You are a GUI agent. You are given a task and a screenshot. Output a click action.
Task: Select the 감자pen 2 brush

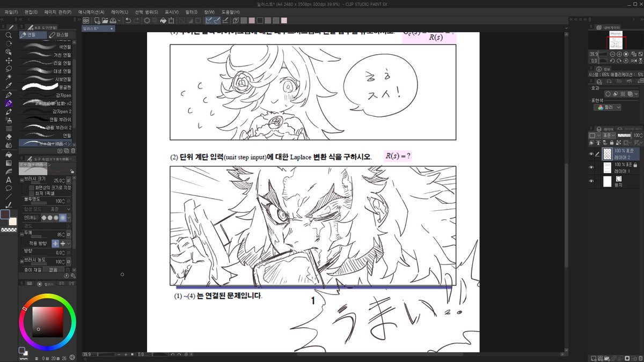pyautogui.click(x=47, y=110)
